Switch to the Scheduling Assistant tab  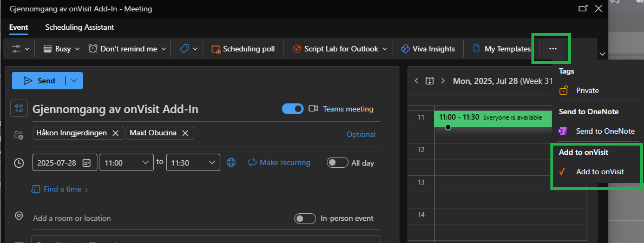click(80, 28)
